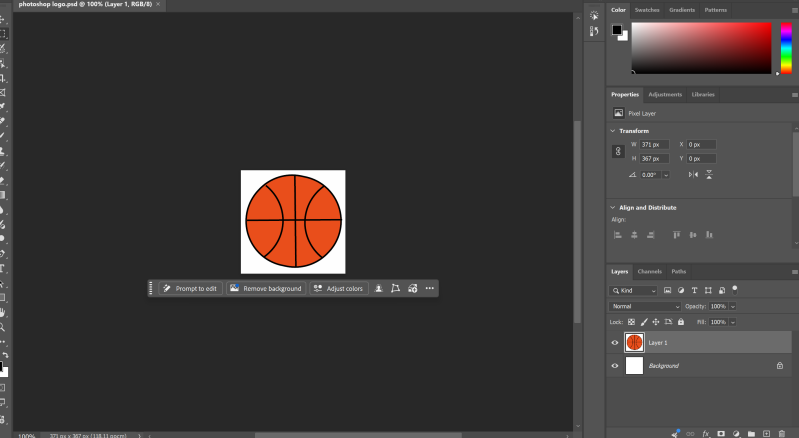This screenshot has width=799, height=438.
Task: Click the flip horizontal icon in Transform
Action: [693, 175]
